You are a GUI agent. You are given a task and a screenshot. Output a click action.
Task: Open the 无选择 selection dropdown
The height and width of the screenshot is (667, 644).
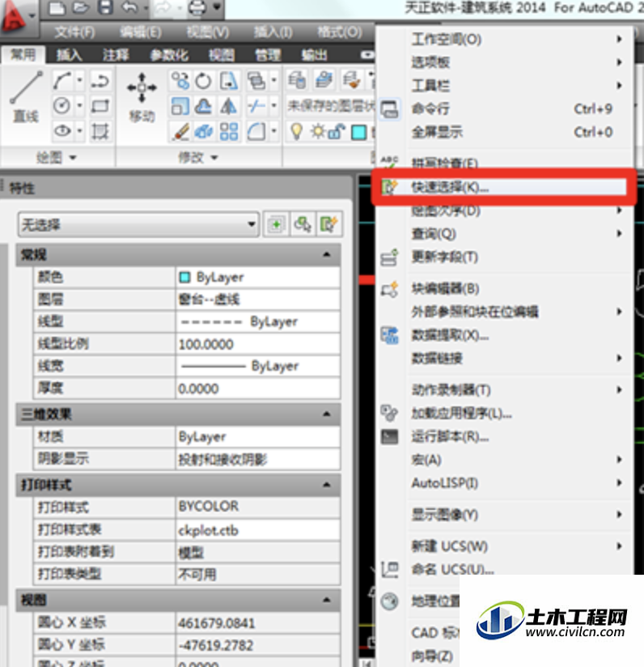pyautogui.click(x=138, y=224)
